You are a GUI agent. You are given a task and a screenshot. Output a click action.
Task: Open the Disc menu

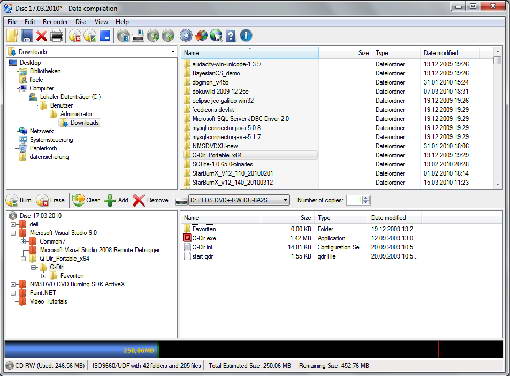[x=81, y=22]
